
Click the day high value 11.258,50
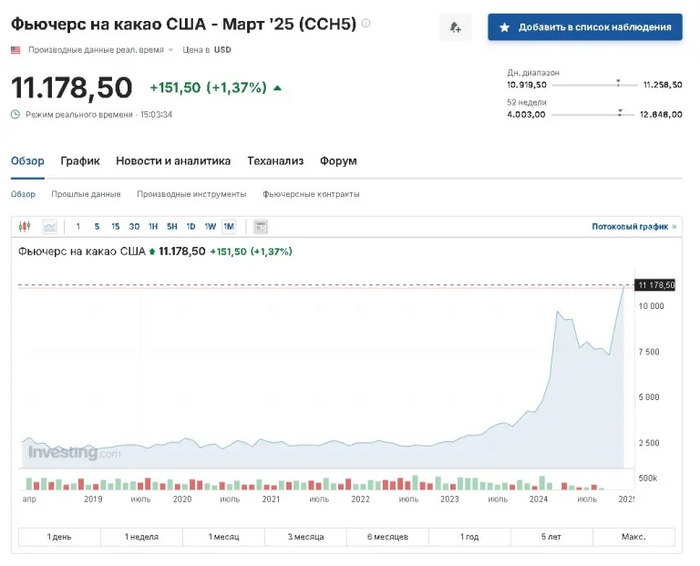click(x=662, y=85)
